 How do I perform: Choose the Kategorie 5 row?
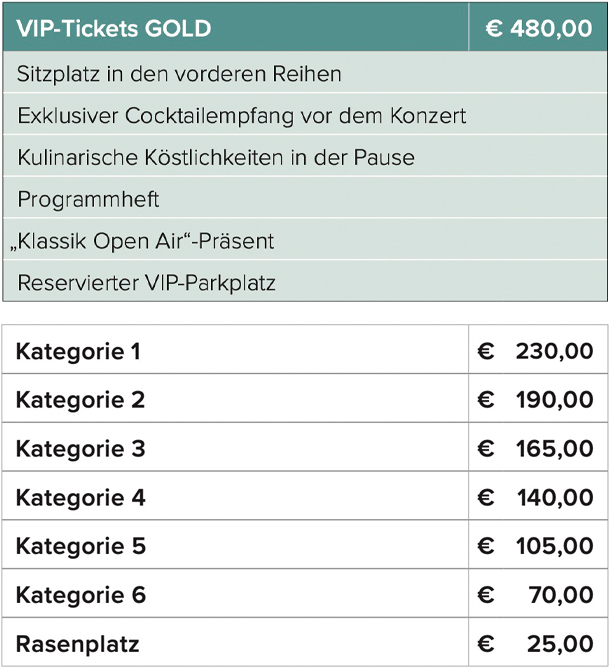point(305,544)
